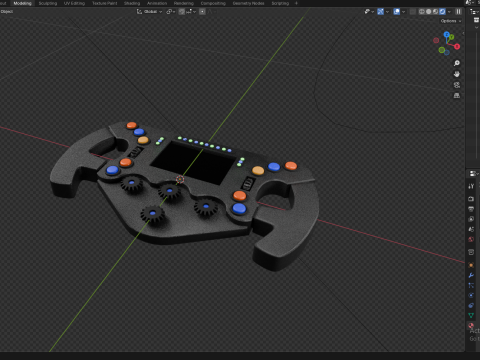Click the 3D cursor at viewport center
480x360 pixels.
pyautogui.click(x=180, y=179)
